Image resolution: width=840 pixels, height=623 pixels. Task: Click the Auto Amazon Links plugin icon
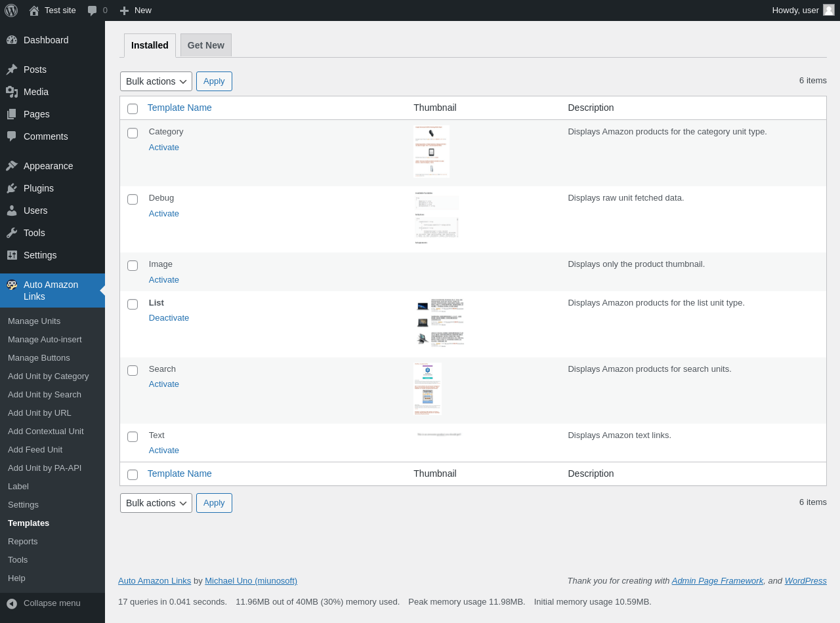(12, 285)
